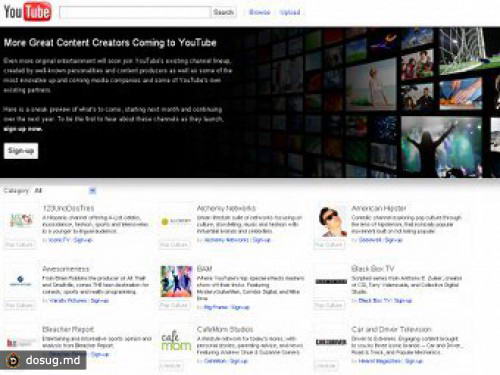The height and width of the screenshot is (375, 500).
Task: Click the concert crowd thumbnail in banner
Action: (x=441, y=147)
